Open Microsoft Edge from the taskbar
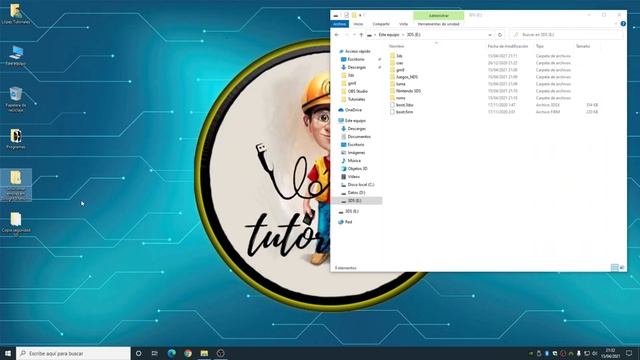640x360 pixels. click(x=171, y=353)
